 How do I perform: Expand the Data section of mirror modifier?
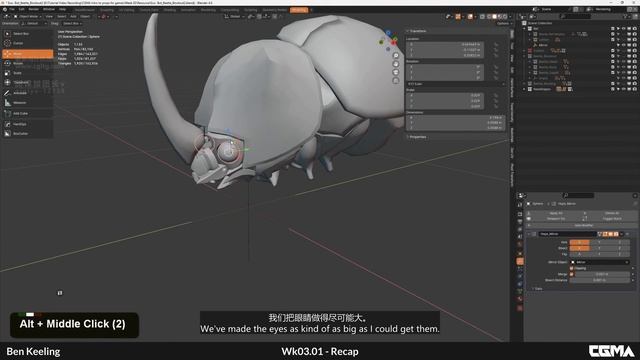tap(538, 289)
